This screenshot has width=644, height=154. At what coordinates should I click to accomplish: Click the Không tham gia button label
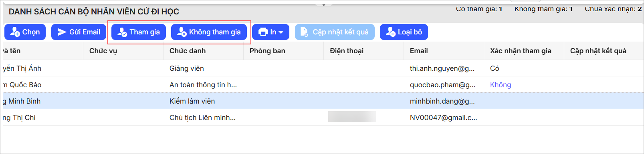(215, 32)
